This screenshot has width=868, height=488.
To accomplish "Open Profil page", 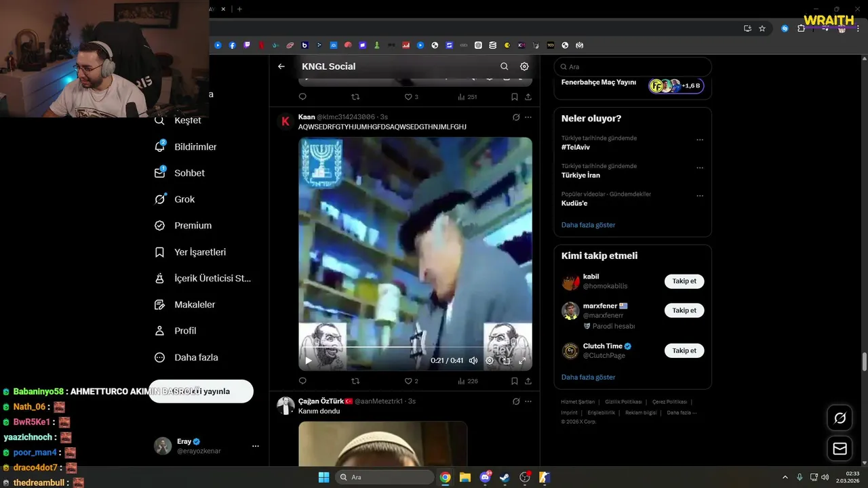I will point(175,331).
